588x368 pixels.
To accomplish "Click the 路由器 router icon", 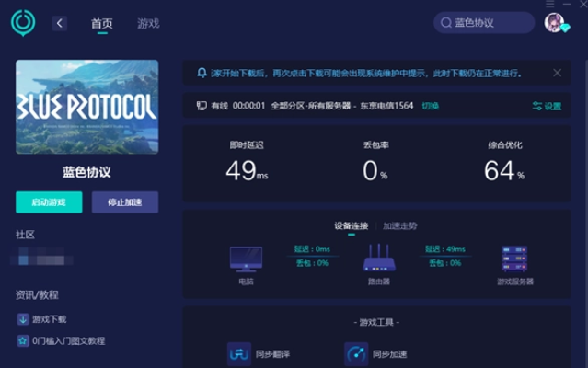I will click(x=379, y=258).
